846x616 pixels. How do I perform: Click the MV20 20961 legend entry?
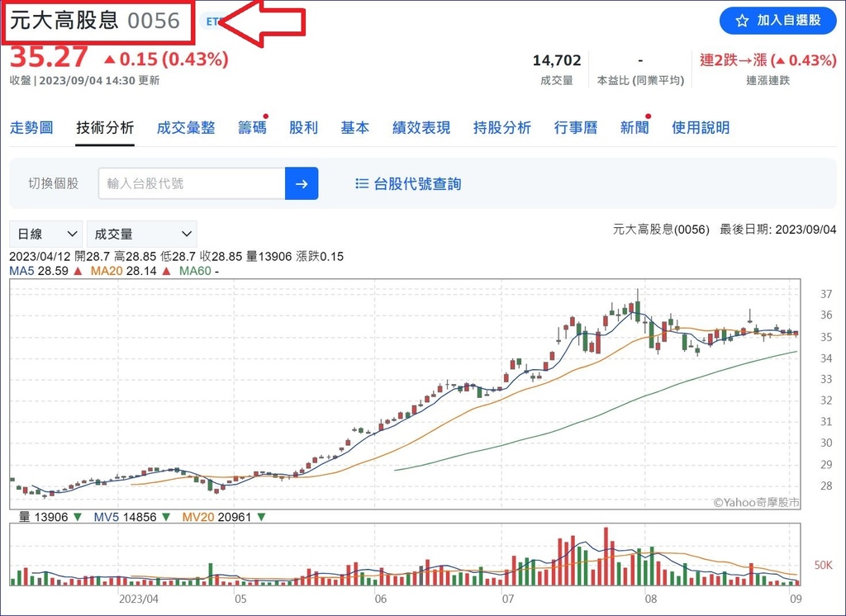tap(223, 517)
